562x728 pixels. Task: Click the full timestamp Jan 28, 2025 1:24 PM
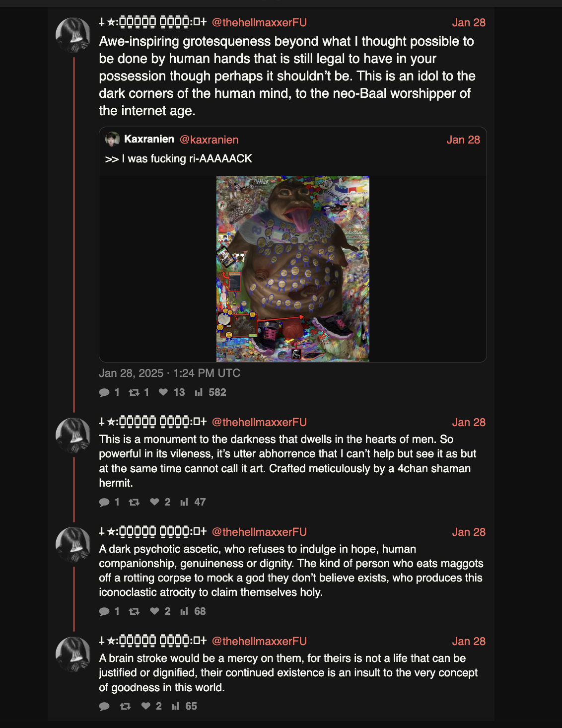169,373
